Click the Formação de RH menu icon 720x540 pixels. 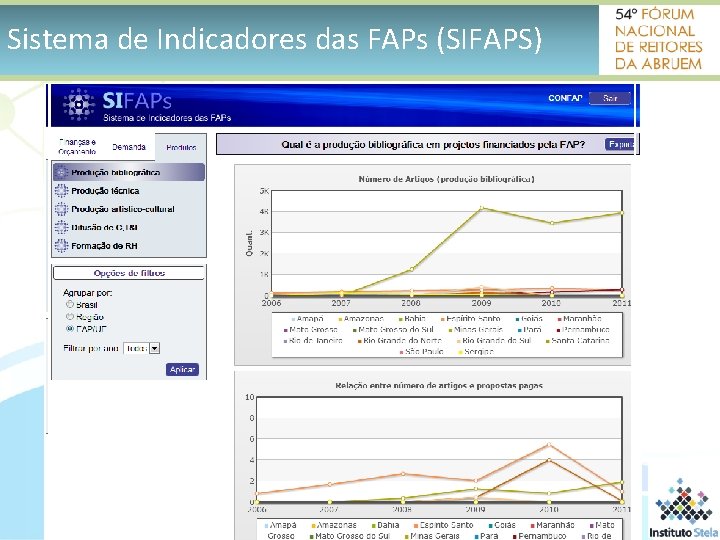(61, 246)
